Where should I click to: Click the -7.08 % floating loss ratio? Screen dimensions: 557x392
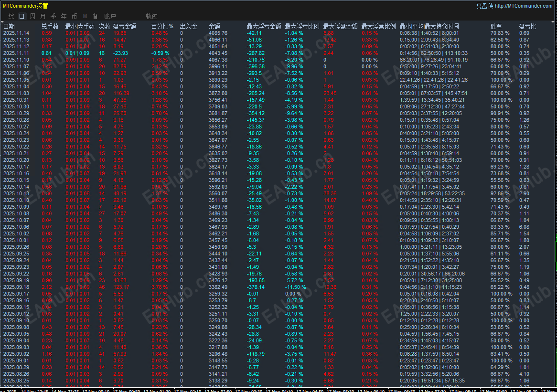(x=294, y=53)
